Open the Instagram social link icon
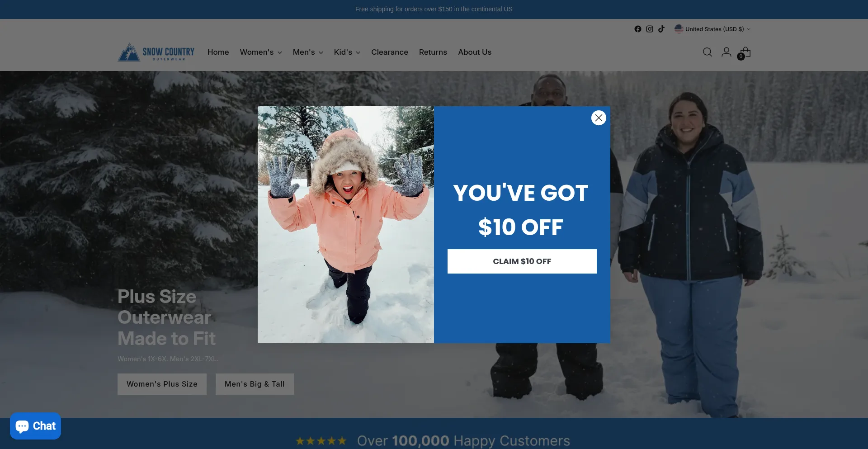 point(650,29)
